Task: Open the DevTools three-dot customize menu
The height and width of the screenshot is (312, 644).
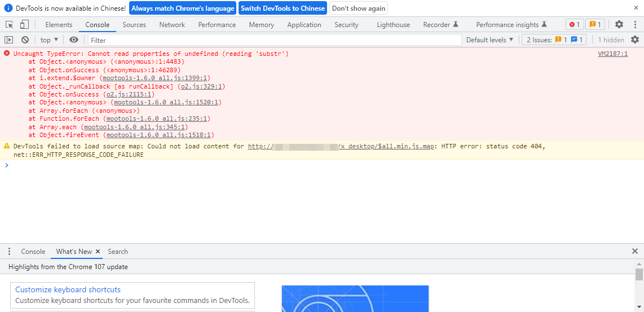Action: pyautogui.click(x=635, y=25)
